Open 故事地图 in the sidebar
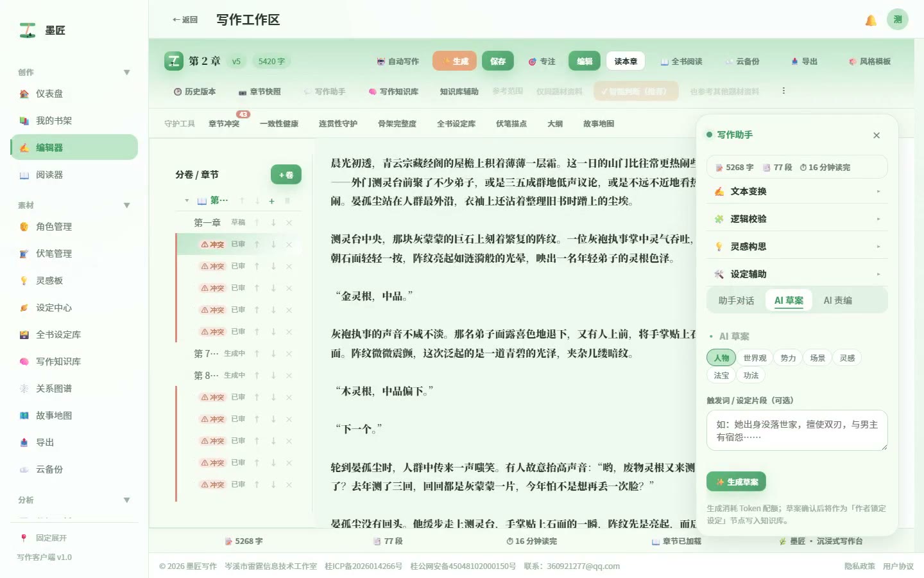This screenshot has height=578, width=924. pyautogui.click(x=74, y=416)
